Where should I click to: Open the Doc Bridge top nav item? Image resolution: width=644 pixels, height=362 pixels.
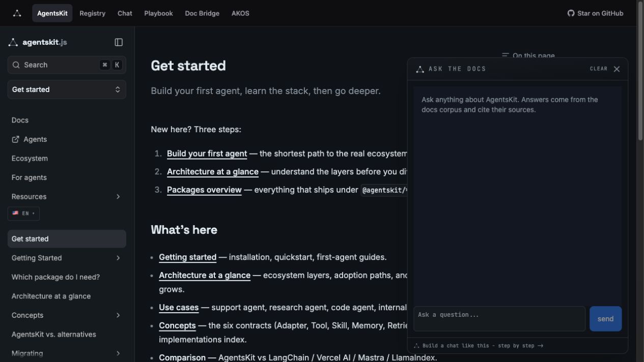click(x=202, y=13)
